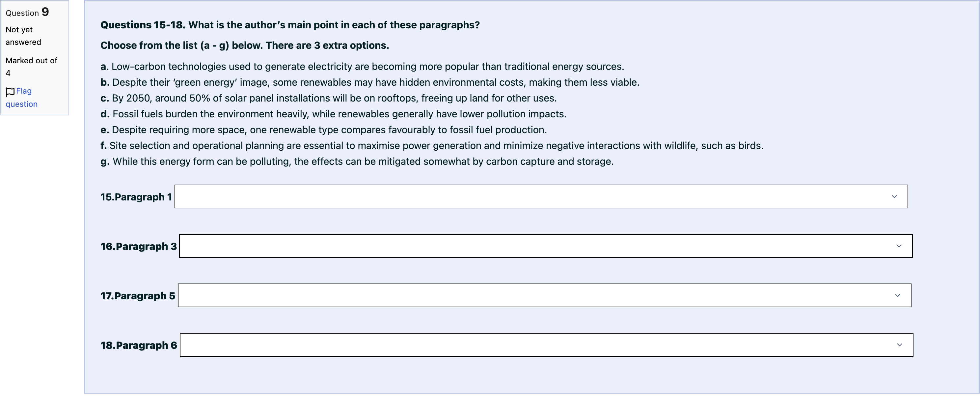Click the 16.Paragraph 3 label

139,246
